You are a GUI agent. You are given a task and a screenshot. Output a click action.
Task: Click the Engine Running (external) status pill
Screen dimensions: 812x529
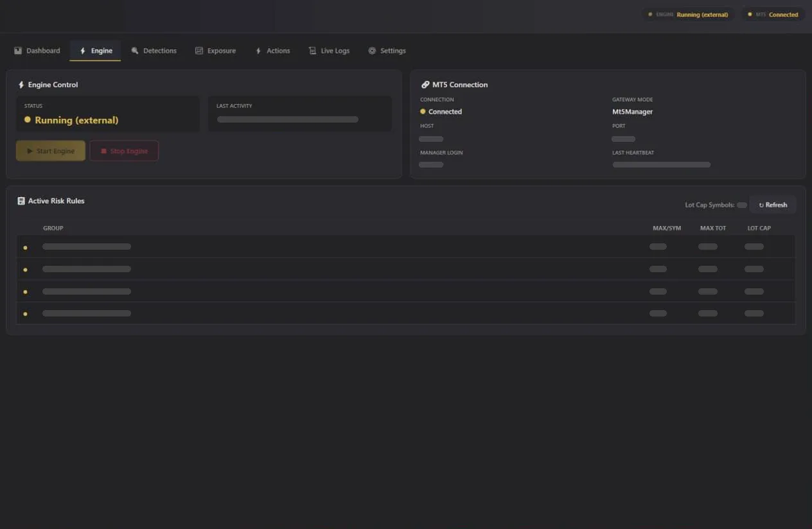pos(689,14)
